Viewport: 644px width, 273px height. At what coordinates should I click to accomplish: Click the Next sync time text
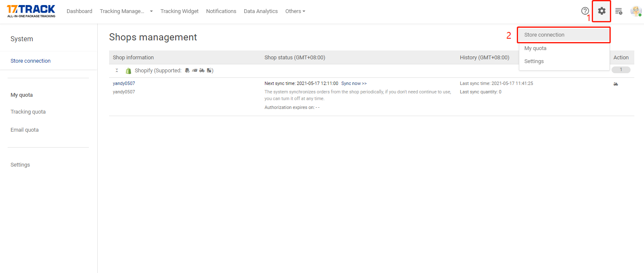click(301, 84)
